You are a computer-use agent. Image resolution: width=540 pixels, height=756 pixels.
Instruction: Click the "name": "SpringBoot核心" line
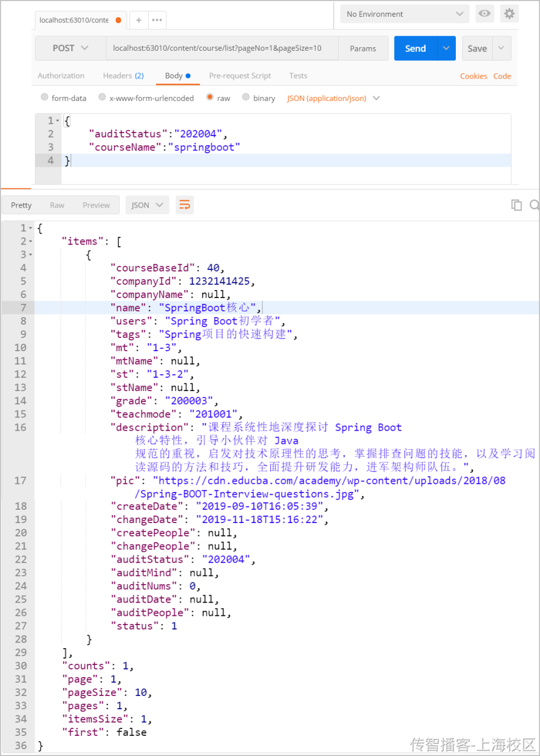click(x=186, y=308)
